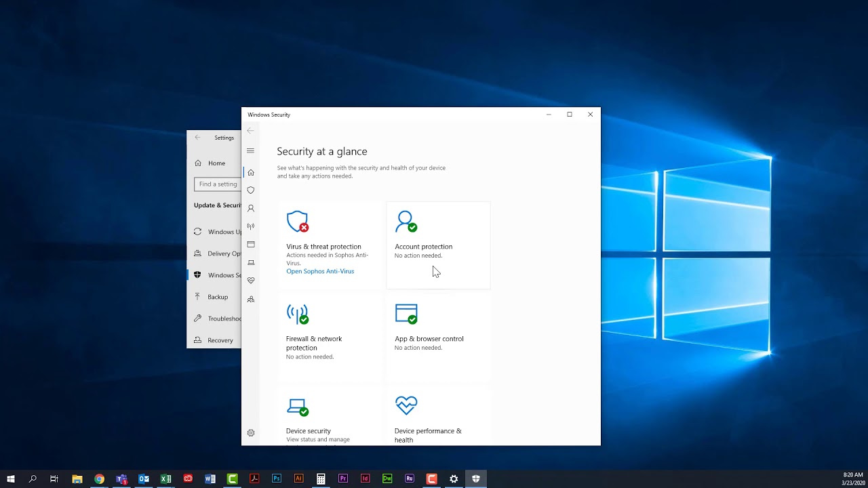Open Photoshop from taskbar
The width and height of the screenshot is (868, 488).
(277, 479)
